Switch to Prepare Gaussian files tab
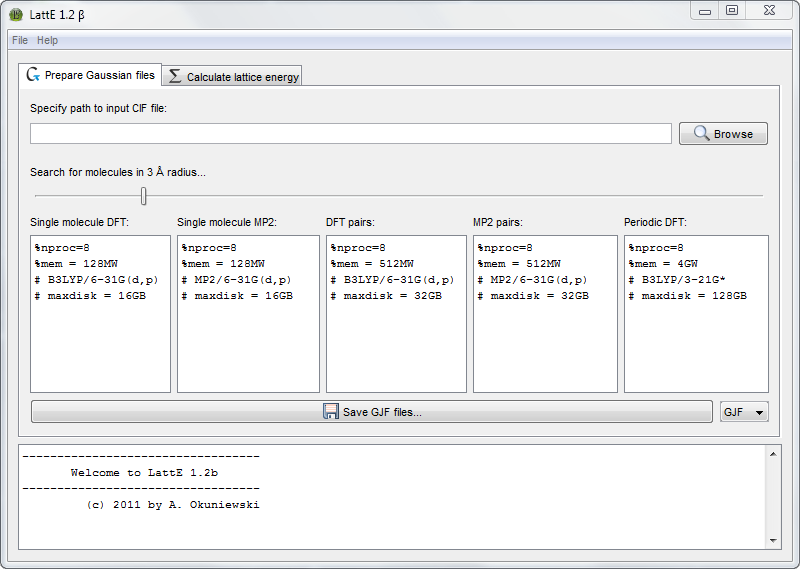 pos(90,75)
